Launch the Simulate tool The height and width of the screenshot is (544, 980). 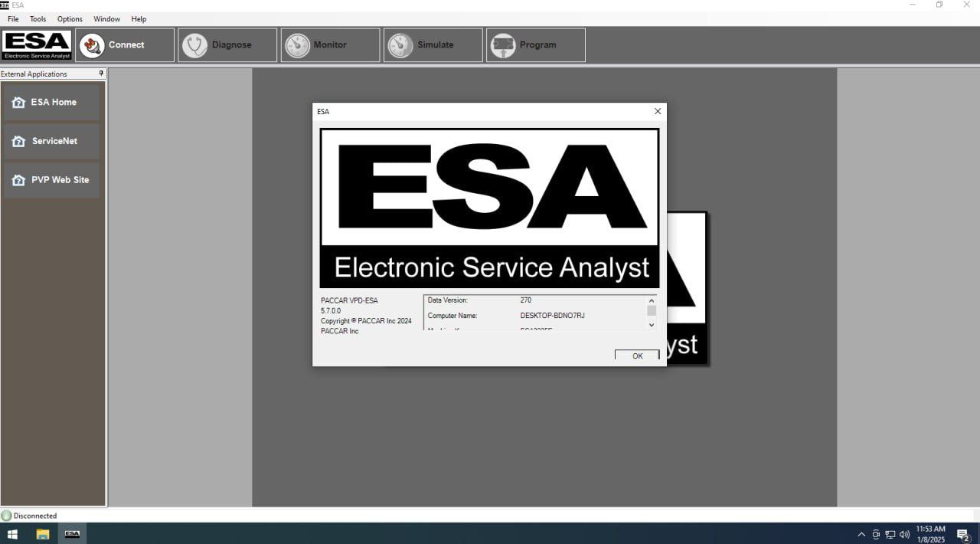coord(400,45)
